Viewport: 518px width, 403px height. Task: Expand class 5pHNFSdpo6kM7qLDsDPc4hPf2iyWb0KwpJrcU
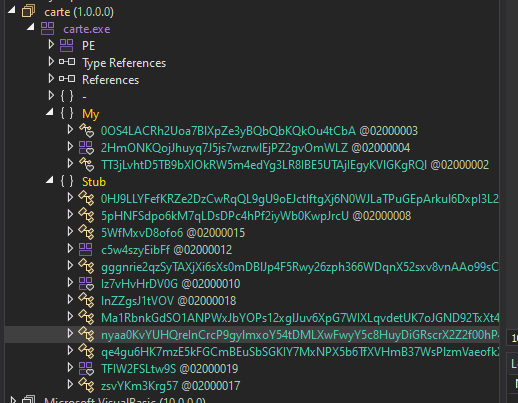point(70,214)
